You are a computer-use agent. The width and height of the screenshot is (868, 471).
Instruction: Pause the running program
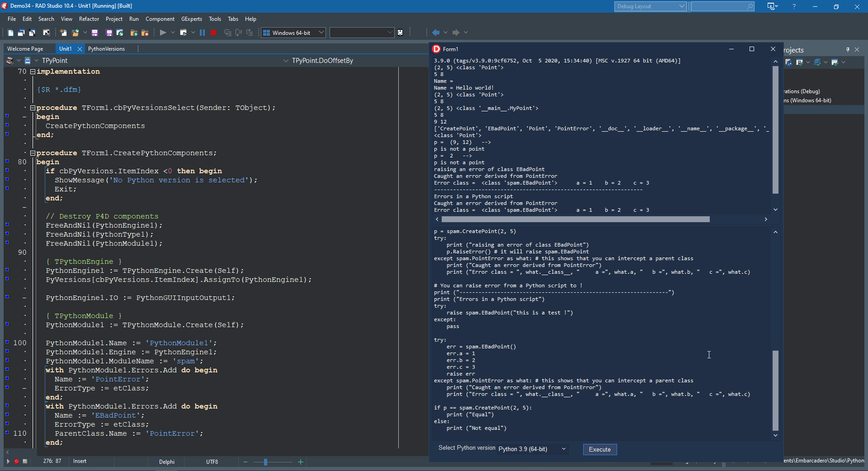[x=202, y=33]
